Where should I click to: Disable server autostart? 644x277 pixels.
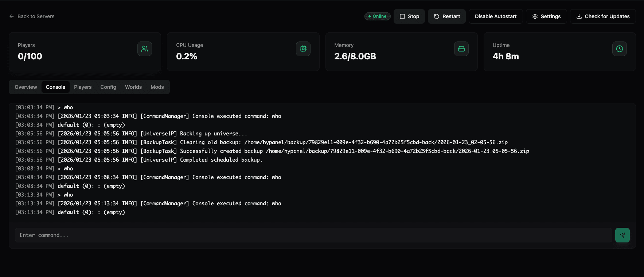click(x=496, y=16)
